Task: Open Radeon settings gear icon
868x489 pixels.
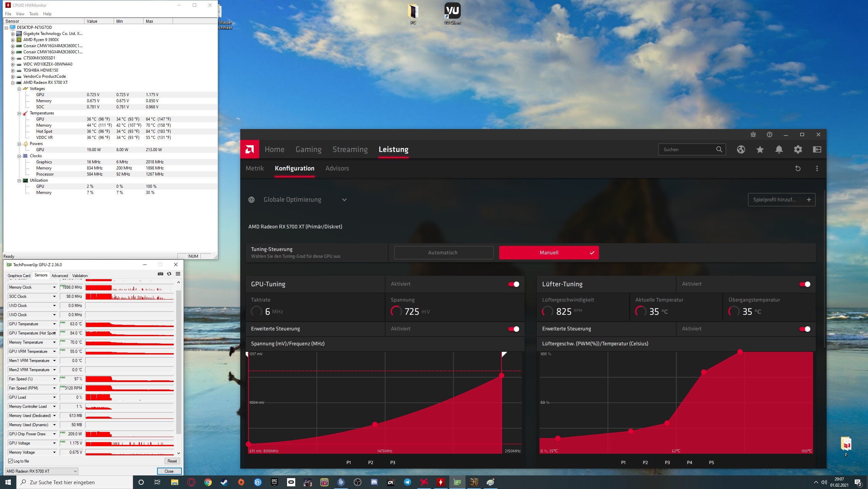Action: (x=798, y=149)
